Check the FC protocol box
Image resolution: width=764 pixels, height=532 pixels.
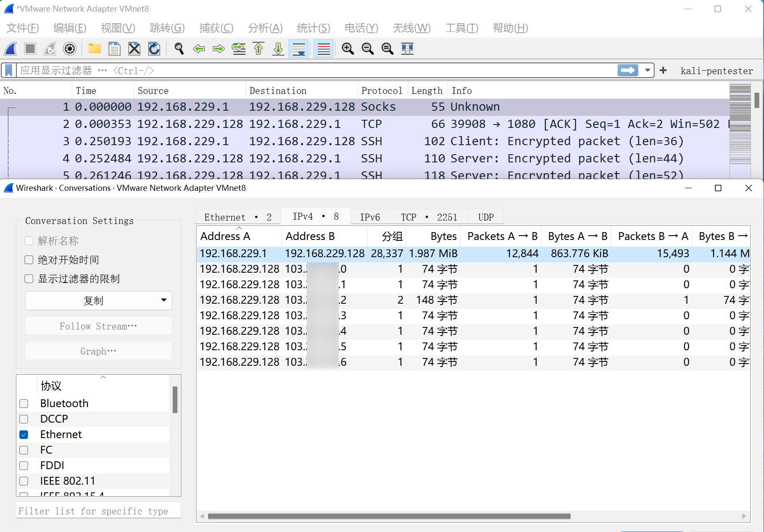tap(24, 450)
